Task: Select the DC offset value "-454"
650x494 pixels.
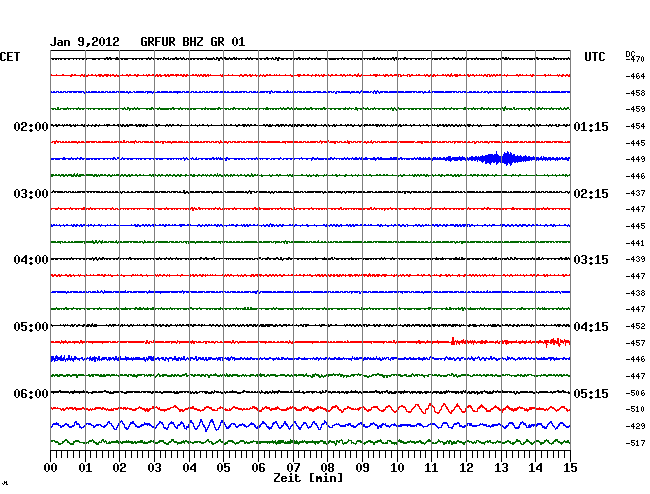Action: (635, 126)
